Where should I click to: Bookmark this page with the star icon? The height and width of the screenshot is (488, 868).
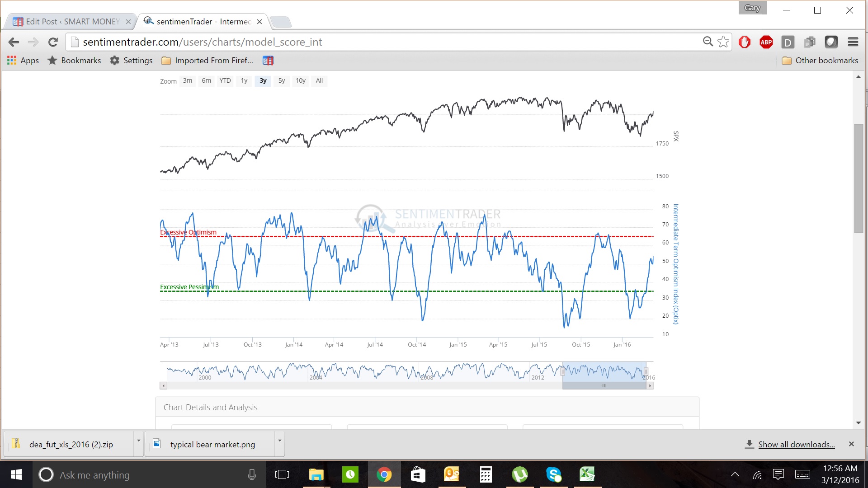coord(723,42)
